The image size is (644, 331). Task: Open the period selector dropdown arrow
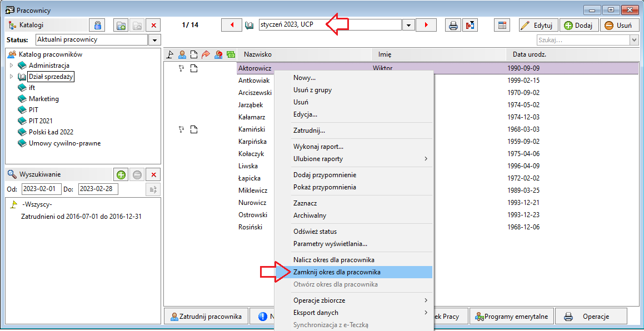(x=408, y=25)
